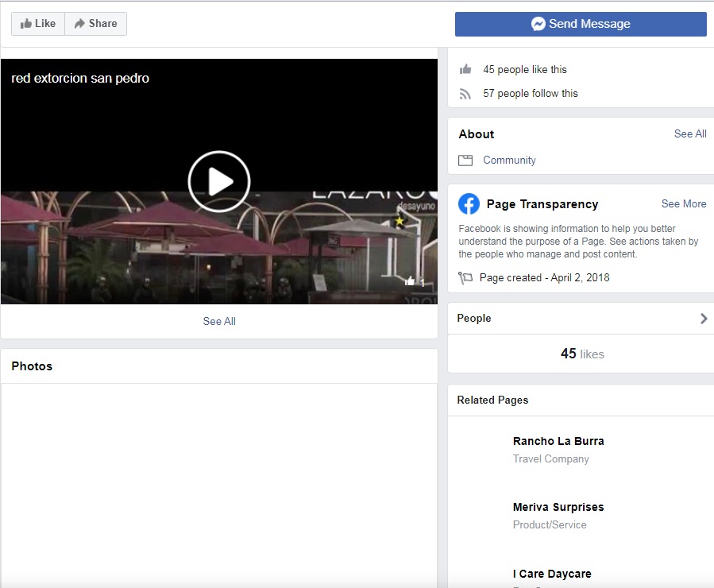Click the '45 people like this' text

tap(525, 70)
